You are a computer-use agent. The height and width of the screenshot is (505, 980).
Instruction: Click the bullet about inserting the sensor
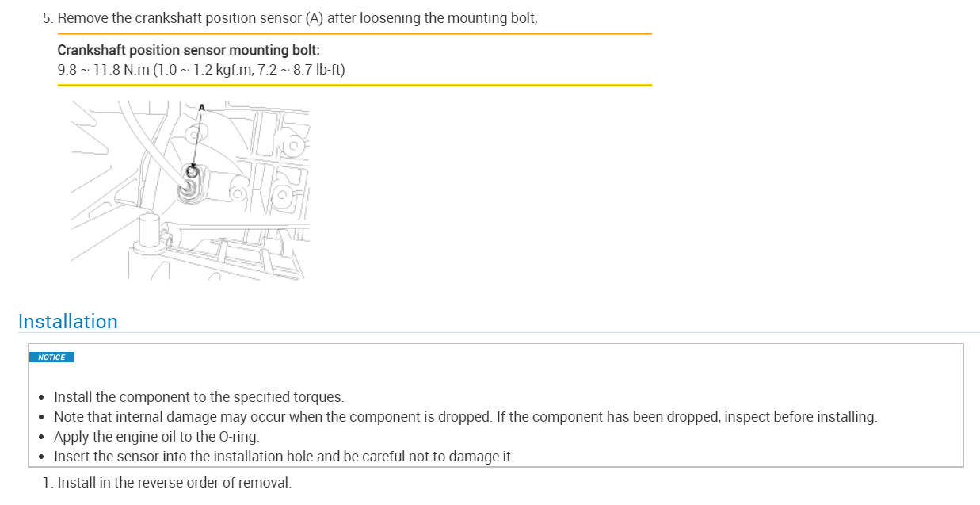click(284, 457)
